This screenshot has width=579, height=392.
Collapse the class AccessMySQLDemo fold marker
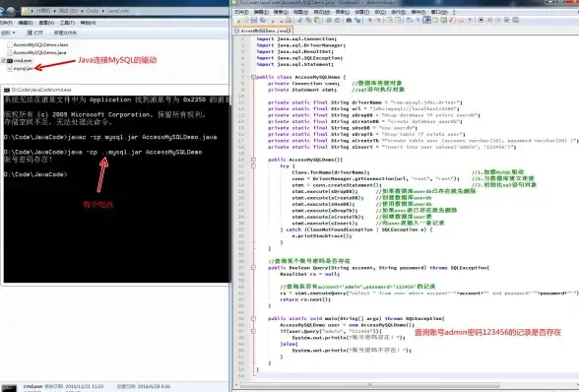click(253, 77)
